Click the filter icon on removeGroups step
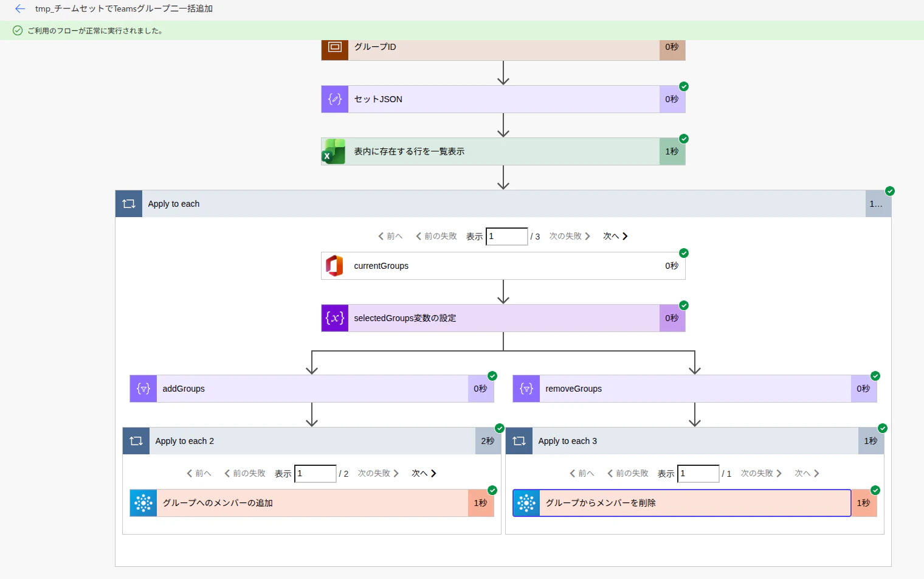Image resolution: width=924 pixels, height=579 pixels. click(526, 389)
